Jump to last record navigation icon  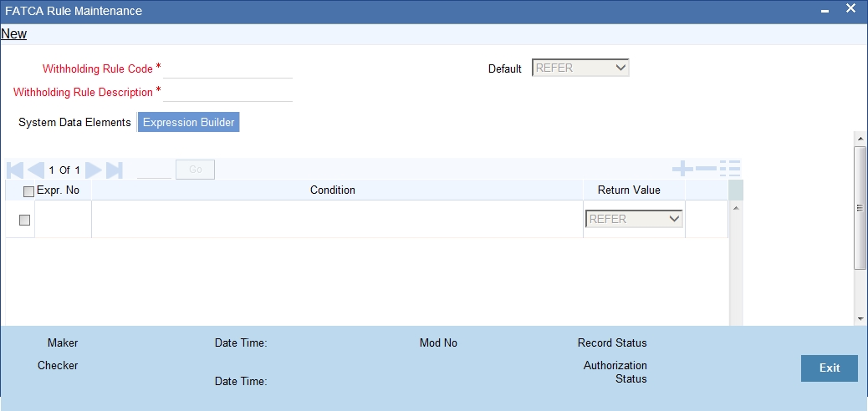(114, 170)
